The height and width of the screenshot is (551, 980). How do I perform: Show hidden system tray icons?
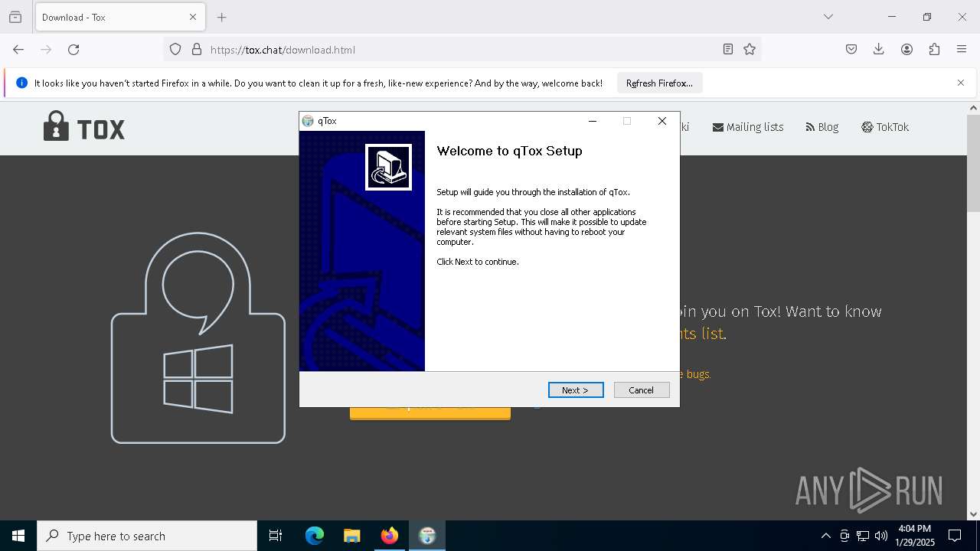coord(825,536)
